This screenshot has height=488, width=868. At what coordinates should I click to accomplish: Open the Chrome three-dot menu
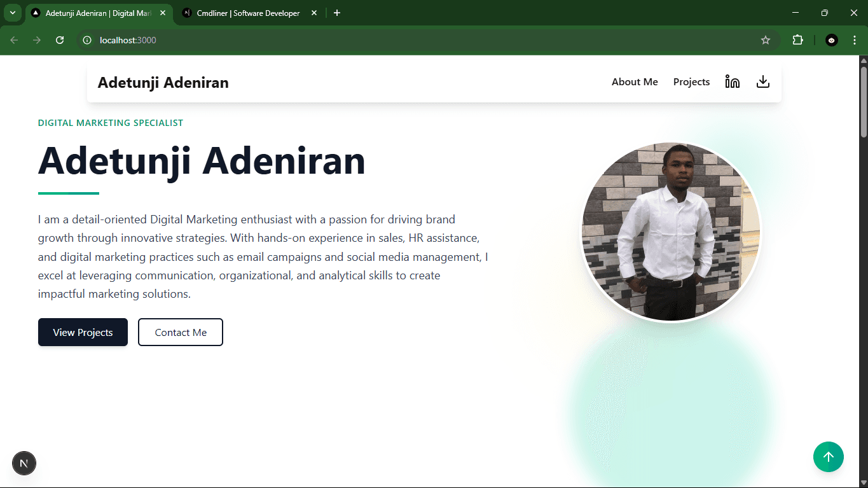pos(854,40)
